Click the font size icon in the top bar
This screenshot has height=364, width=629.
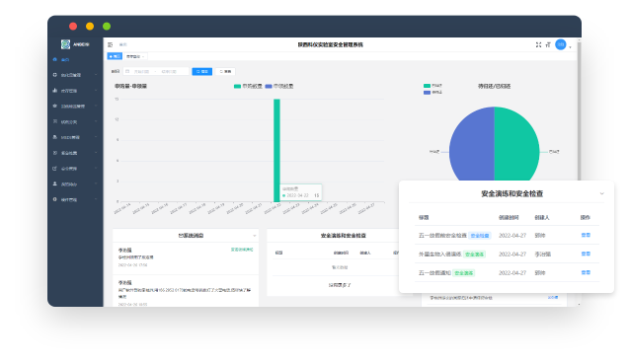coord(548,45)
